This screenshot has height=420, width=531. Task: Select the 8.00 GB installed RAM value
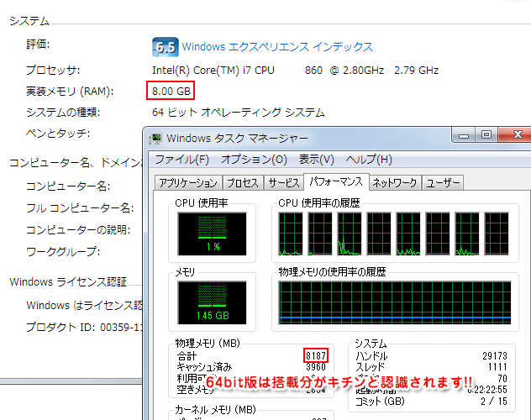pos(171,91)
